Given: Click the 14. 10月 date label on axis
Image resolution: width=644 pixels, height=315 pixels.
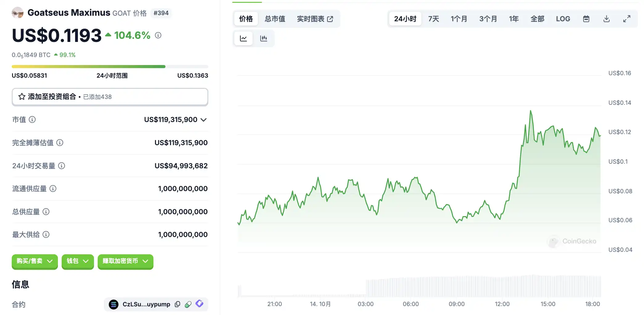Looking at the screenshot, I should 320,304.
